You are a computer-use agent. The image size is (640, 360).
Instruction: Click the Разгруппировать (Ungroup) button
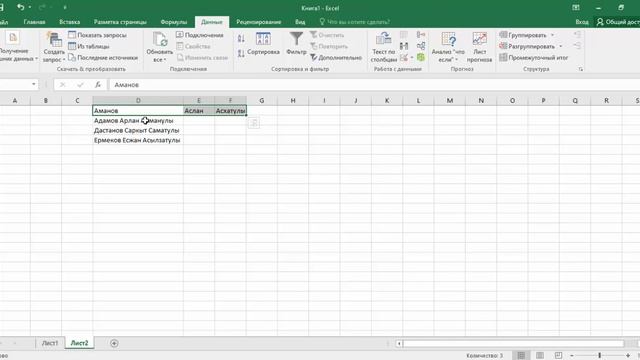click(527, 46)
